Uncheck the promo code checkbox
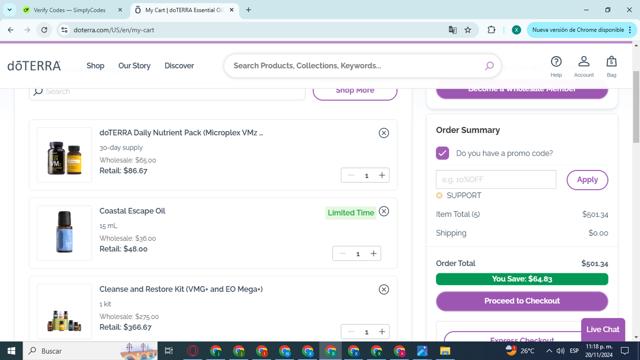Screen dimensions: 640x360 [442, 153]
